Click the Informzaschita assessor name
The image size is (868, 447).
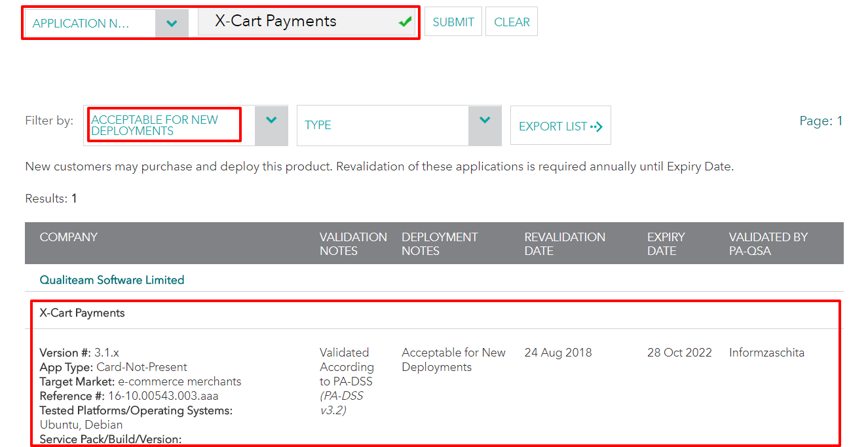(x=766, y=353)
